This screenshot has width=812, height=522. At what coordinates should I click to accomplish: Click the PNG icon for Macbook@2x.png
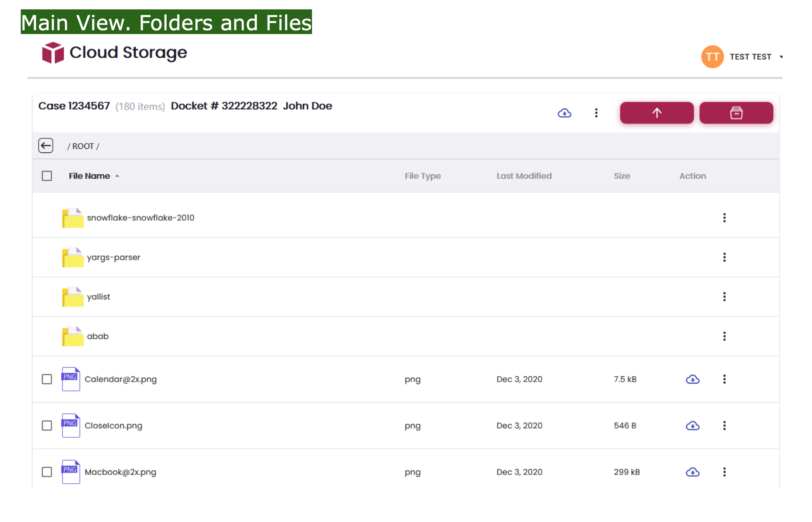pyautogui.click(x=71, y=472)
